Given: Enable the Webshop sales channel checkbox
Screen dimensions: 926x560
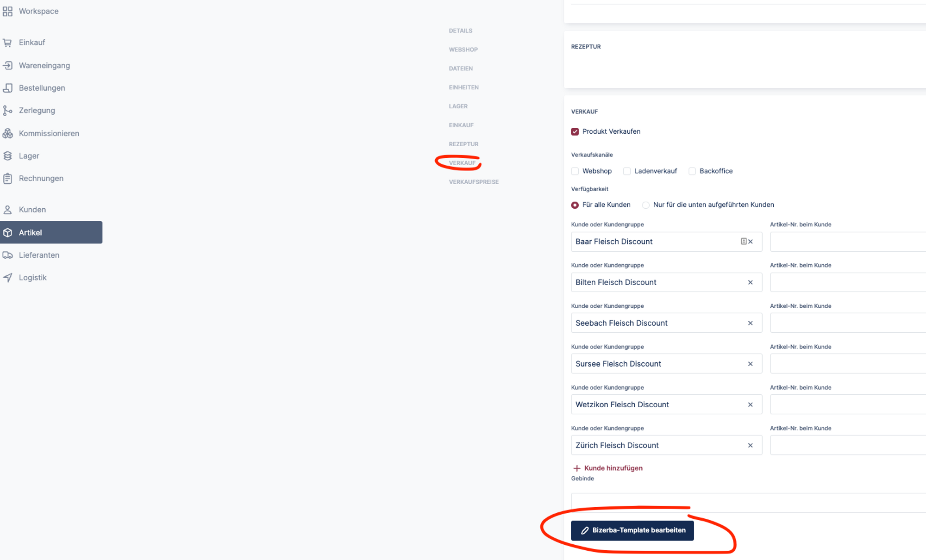Looking at the screenshot, I should pyautogui.click(x=575, y=171).
